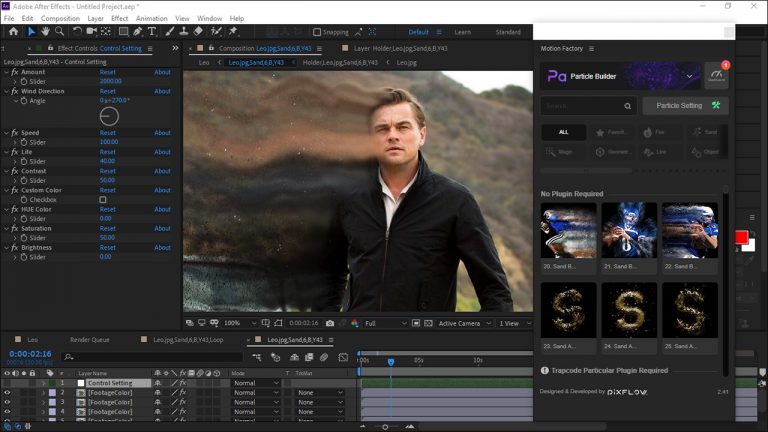Image resolution: width=768 pixels, height=432 pixels.
Task: Click the red foreground color swatch
Action: (741, 237)
